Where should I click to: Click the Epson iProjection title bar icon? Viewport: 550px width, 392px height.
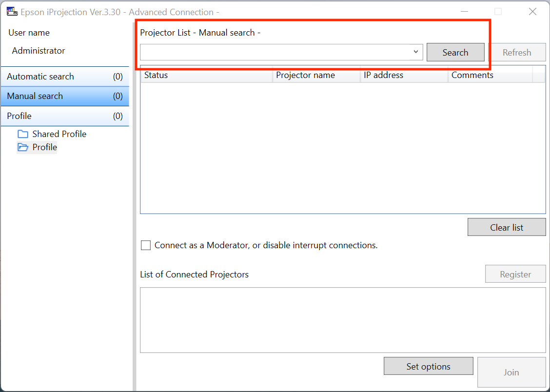12,12
